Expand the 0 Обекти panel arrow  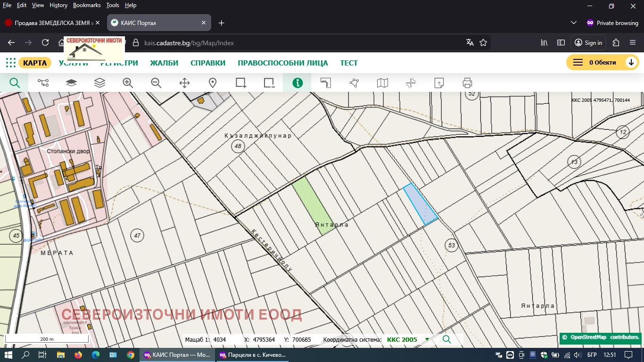631,62
